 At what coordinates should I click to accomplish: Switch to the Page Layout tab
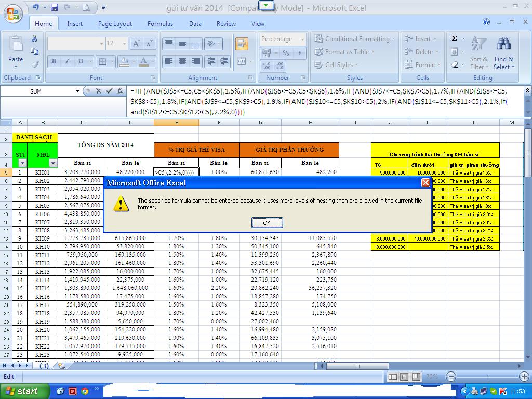click(x=115, y=23)
